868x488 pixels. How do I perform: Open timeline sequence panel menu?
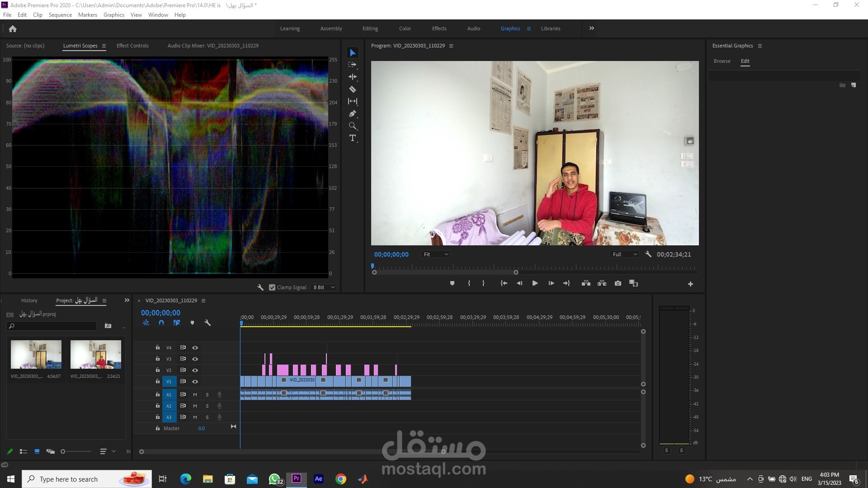coord(203,300)
